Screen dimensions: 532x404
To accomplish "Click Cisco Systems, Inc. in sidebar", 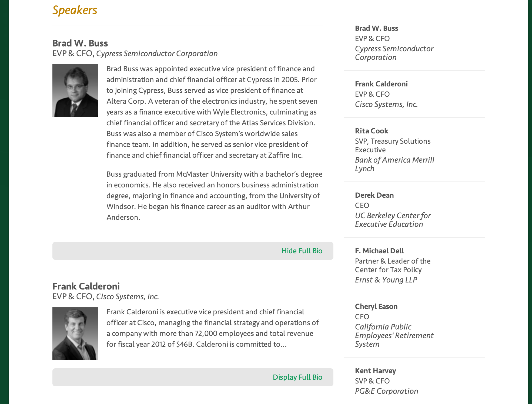I will pos(386,105).
